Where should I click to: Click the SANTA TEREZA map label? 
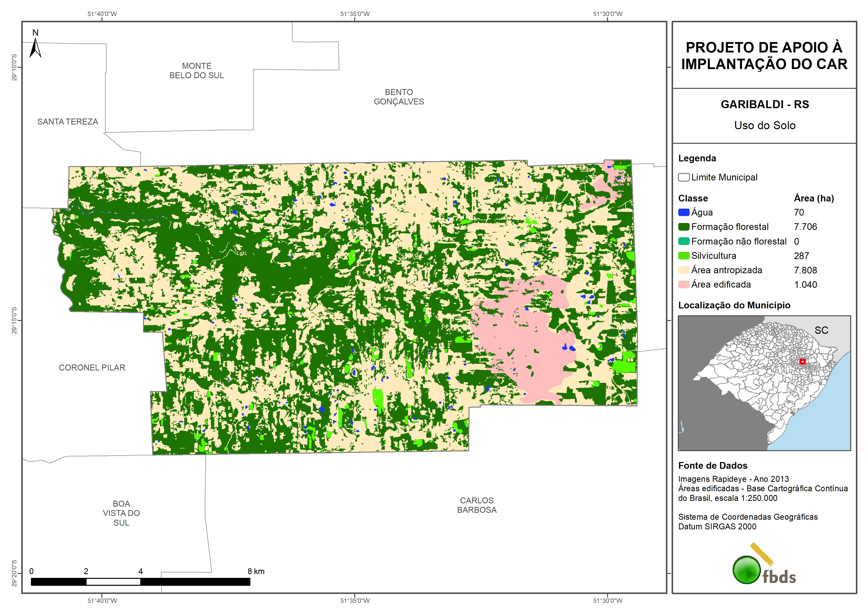tap(68, 122)
